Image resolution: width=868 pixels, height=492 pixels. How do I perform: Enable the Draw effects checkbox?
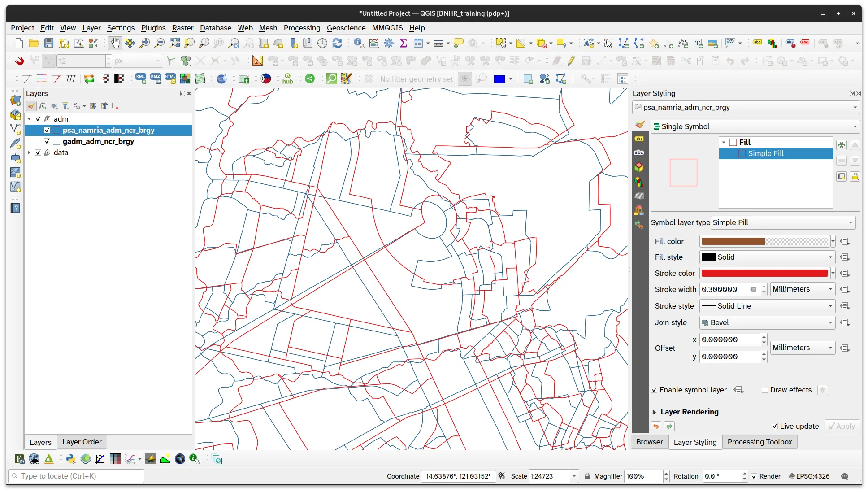click(x=765, y=390)
